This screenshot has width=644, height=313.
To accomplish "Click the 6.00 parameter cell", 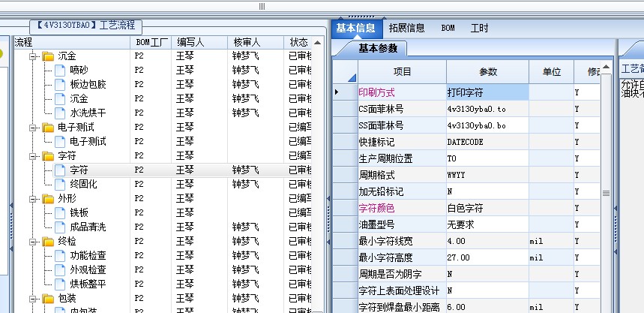I will (487, 306).
